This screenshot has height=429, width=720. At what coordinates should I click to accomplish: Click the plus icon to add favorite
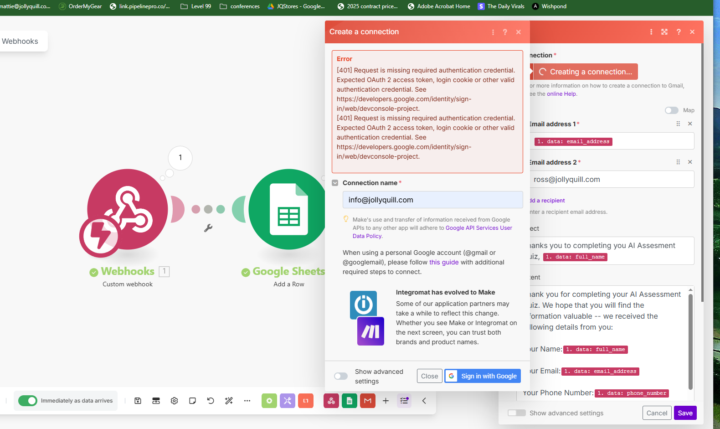(386, 401)
